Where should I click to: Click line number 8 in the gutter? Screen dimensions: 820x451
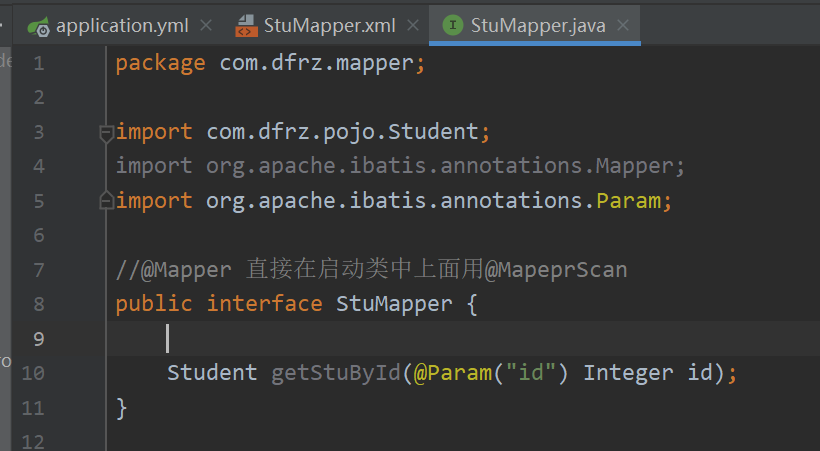[x=37, y=304]
